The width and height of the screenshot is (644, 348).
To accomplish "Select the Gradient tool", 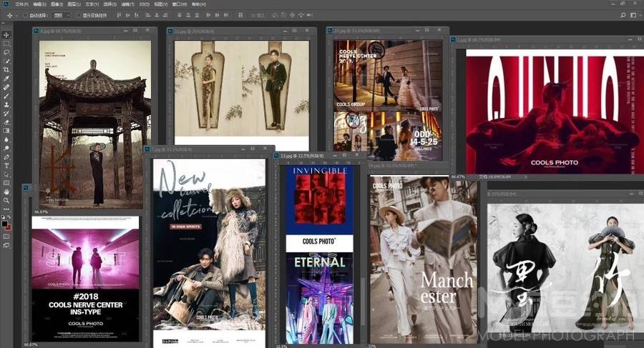I will pos(6,131).
